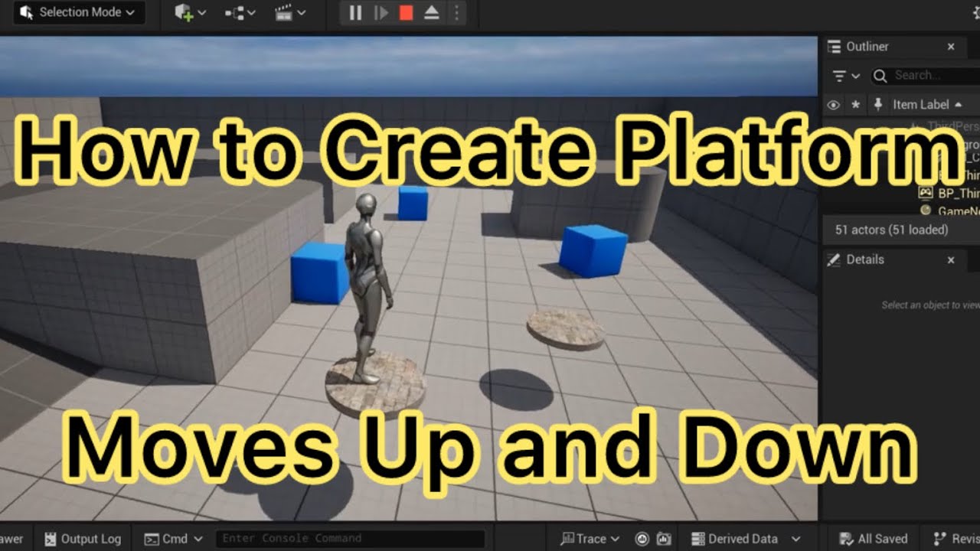The width and height of the screenshot is (980, 551).
Task: Open the Outliner filter options
Action: 846,76
